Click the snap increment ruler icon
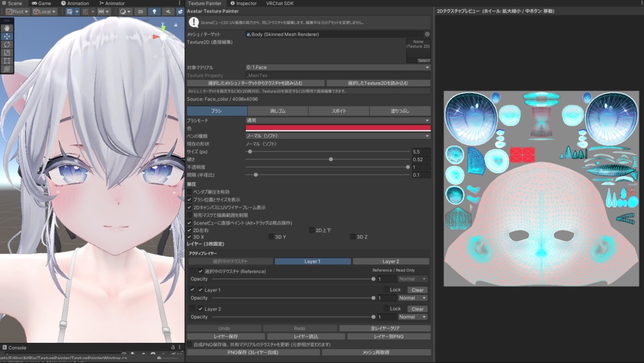644x363 pixels. click(101, 11)
